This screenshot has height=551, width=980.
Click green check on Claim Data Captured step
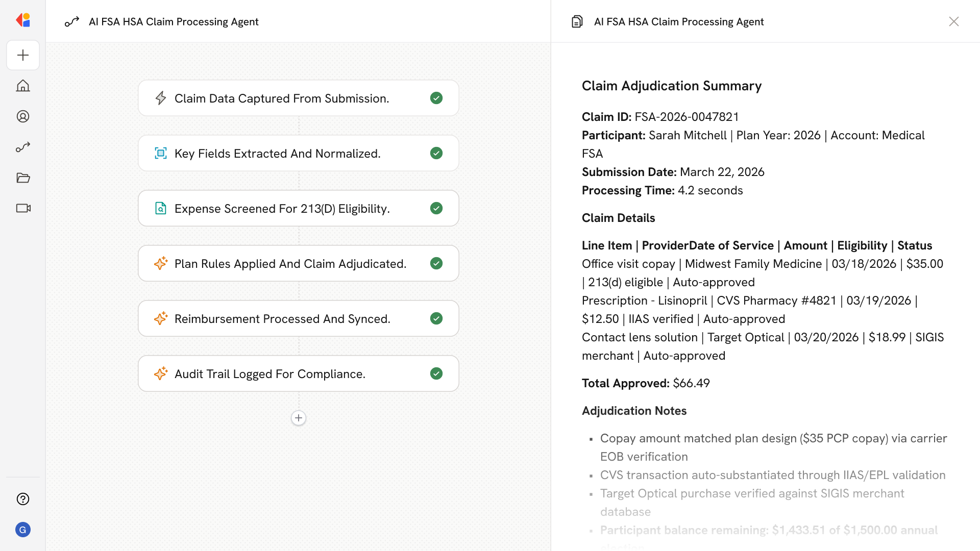436,98
